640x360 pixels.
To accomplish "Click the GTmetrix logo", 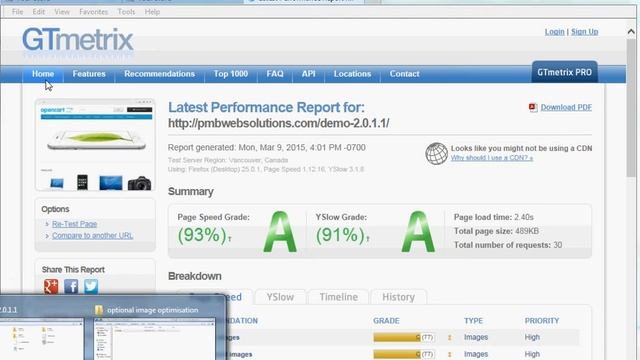I will 78,40.
